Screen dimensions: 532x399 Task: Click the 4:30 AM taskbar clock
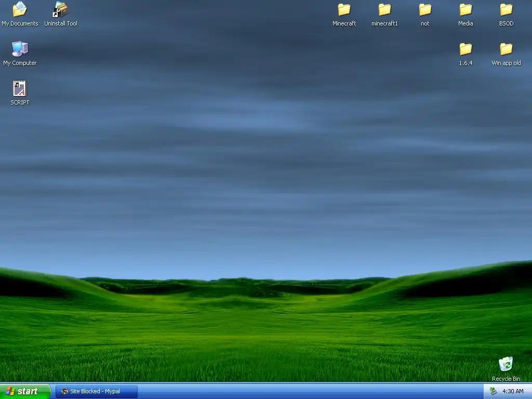(513, 391)
